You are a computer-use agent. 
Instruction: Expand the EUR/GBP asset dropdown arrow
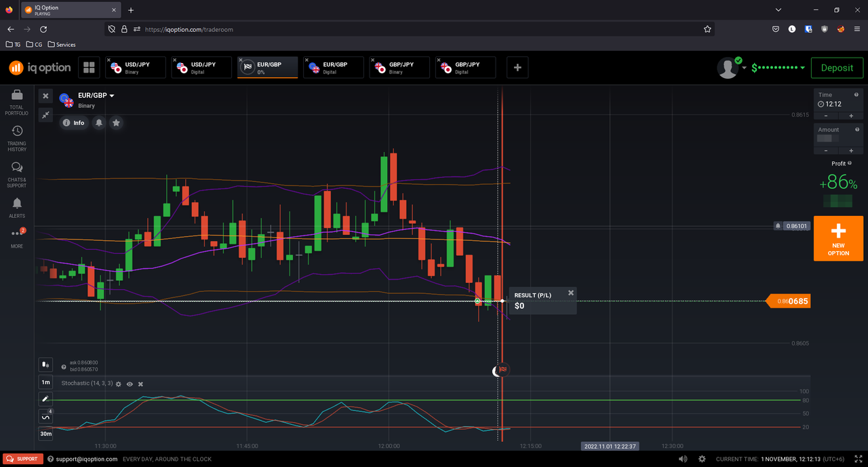[x=112, y=96]
